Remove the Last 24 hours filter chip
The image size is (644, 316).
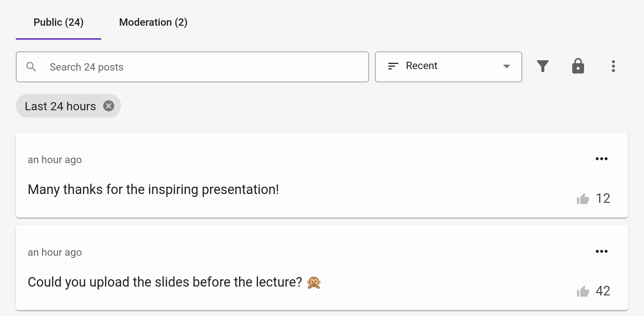point(109,106)
